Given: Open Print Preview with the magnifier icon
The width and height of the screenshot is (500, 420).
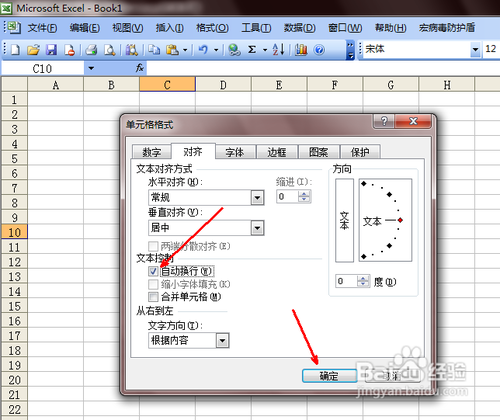Looking at the screenshot, I should point(109,50).
